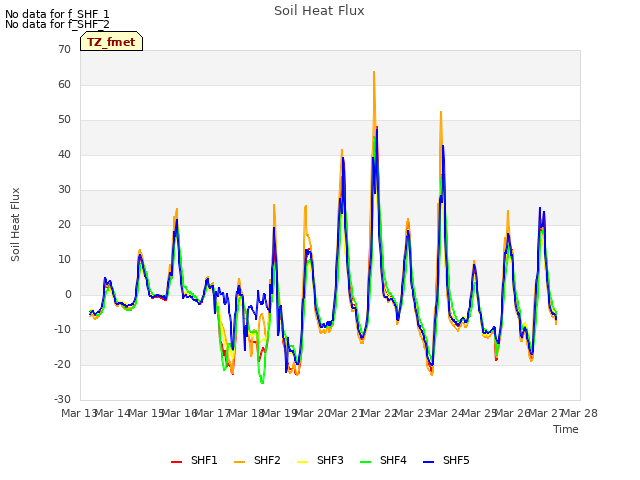Click the SHF1 legend entry

point(194,460)
